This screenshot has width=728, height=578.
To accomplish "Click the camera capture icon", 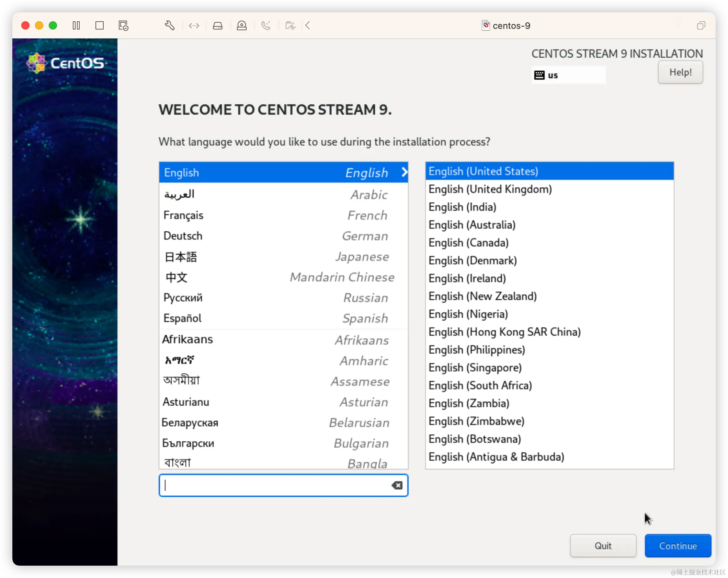I will [x=290, y=25].
